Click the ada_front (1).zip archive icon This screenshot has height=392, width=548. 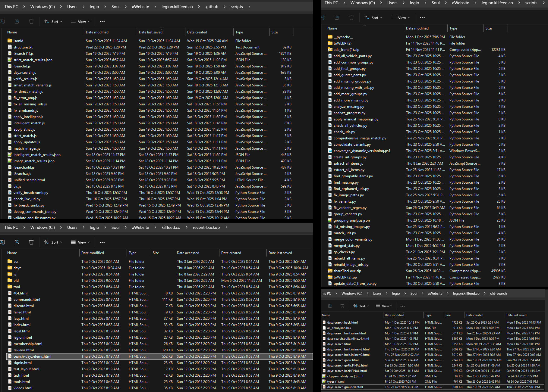[x=330, y=49]
